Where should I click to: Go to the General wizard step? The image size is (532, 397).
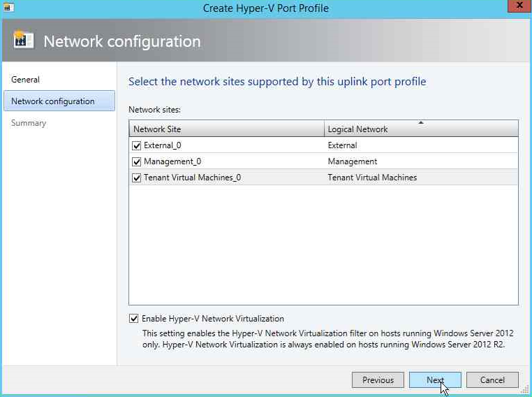(25, 80)
